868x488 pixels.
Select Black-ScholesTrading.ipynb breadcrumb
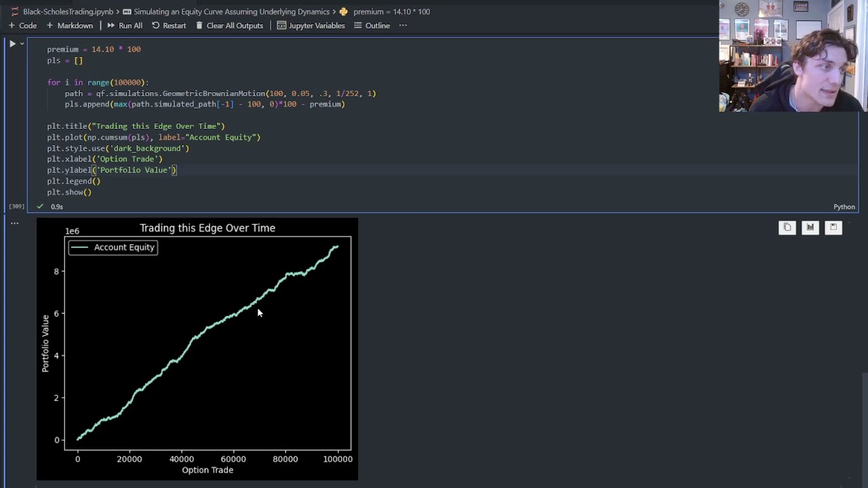(68, 12)
